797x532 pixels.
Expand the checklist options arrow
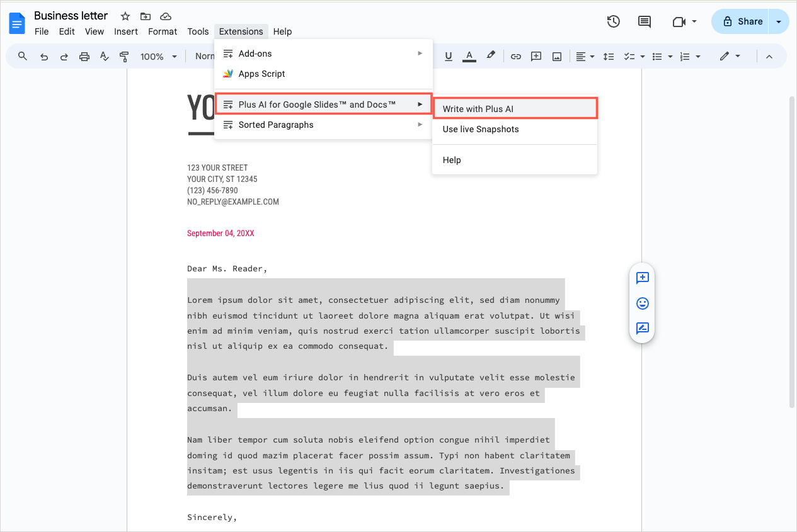pos(642,57)
